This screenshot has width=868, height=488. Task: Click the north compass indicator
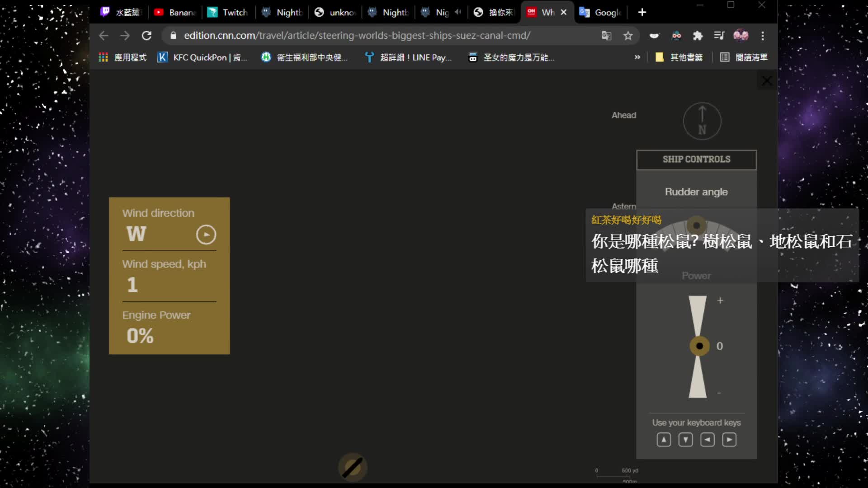click(x=702, y=121)
